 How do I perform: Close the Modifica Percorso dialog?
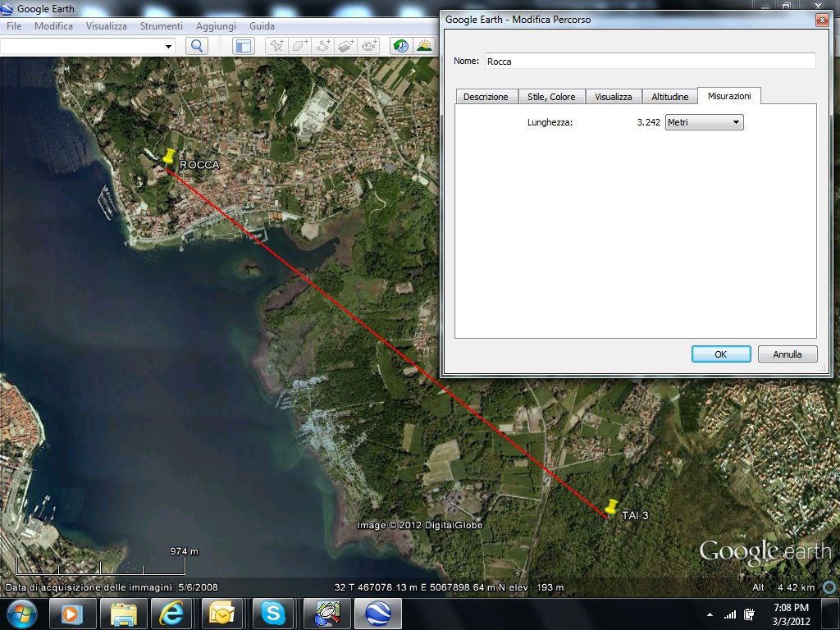coord(821,20)
